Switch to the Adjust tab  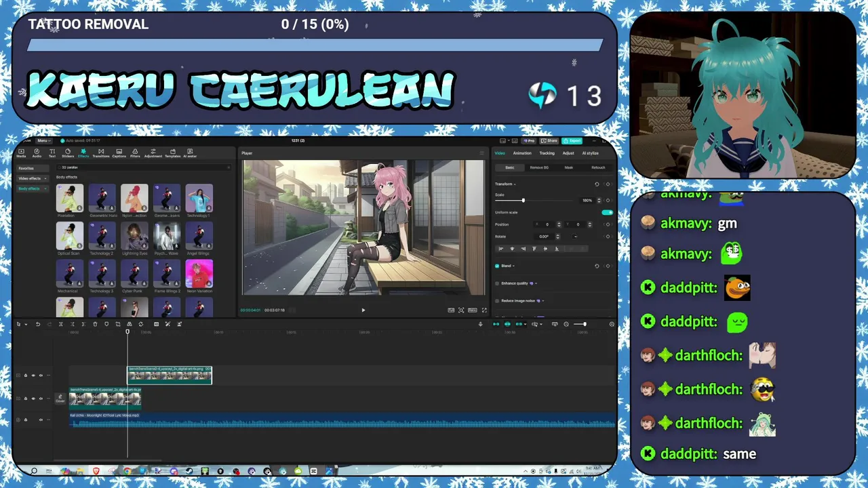click(x=568, y=153)
